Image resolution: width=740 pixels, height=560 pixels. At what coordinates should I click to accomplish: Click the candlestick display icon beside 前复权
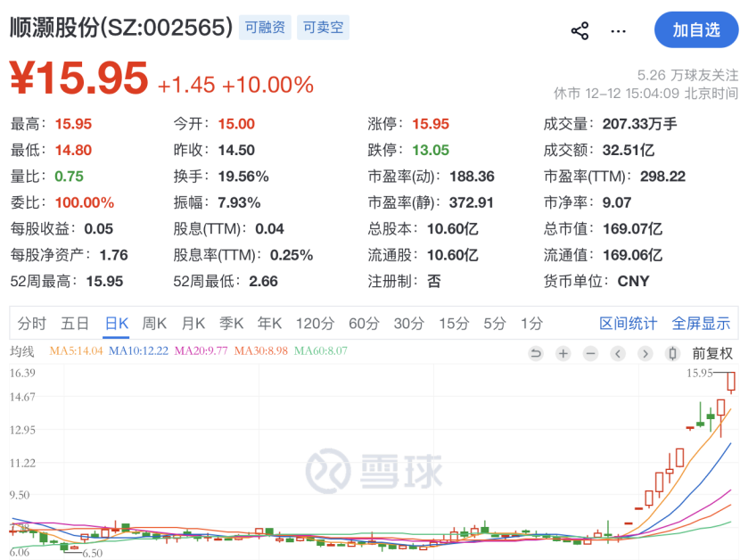tap(671, 353)
